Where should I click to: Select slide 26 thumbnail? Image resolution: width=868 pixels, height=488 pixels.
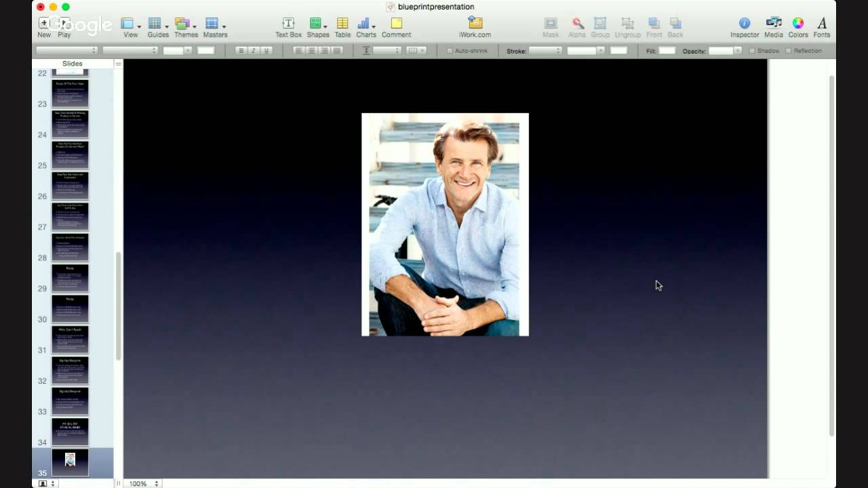(70, 186)
